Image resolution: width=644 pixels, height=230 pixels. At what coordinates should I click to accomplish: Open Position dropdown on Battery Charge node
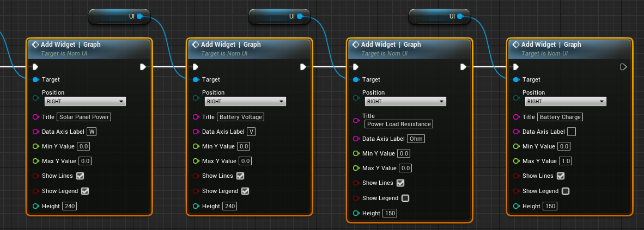pos(566,102)
